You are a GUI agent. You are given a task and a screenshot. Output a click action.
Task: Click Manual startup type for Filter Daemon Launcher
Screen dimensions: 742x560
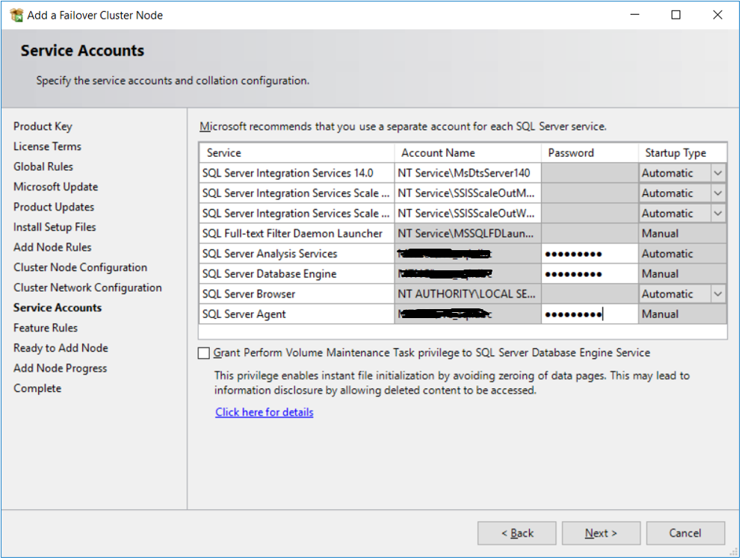(682, 234)
